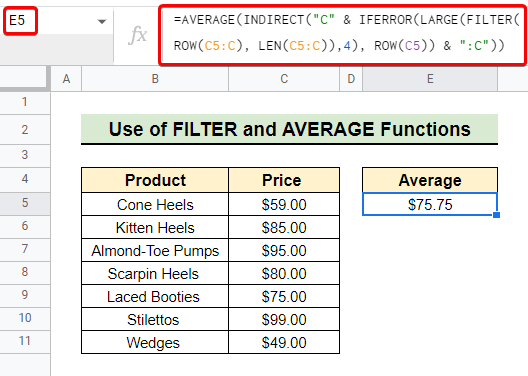Click into the formula bar text
This screenshot has height=376, width=528.
coord(342,33)
